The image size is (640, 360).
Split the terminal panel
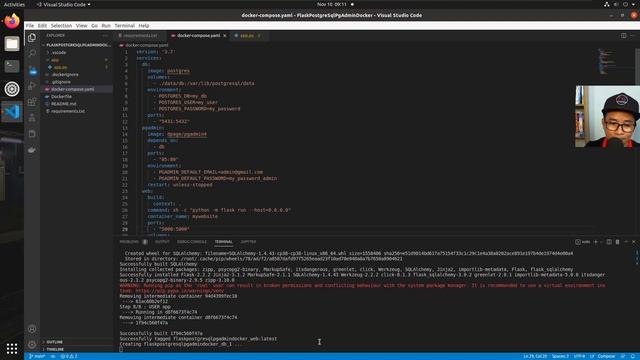609,242
